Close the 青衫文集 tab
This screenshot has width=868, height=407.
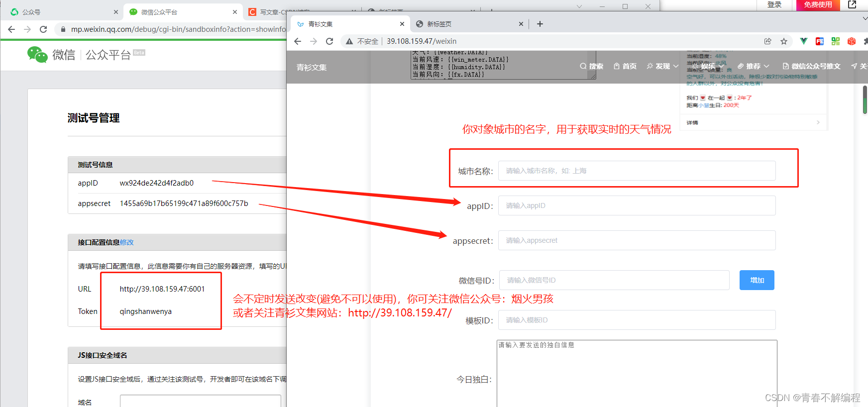click(x=402, y=24)
